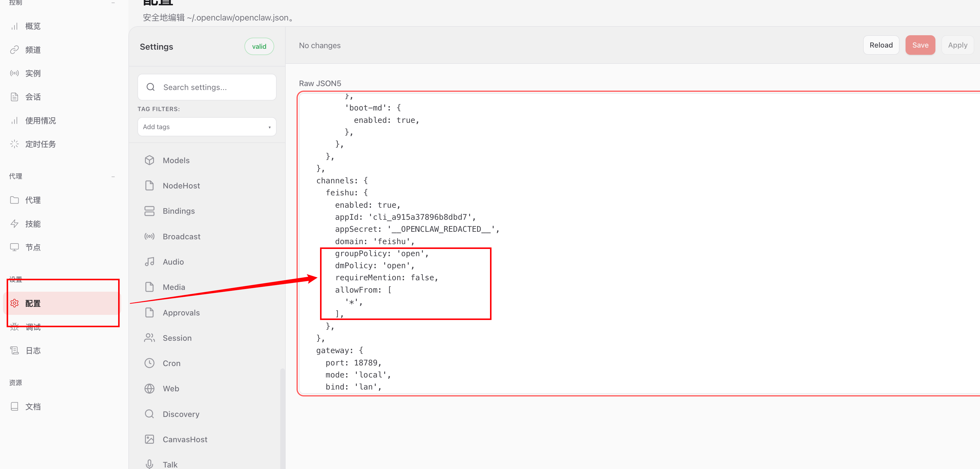Viewport: 980px width, 469px height.
Task: Click the Cron clock icon
Action: pos(149,363)
